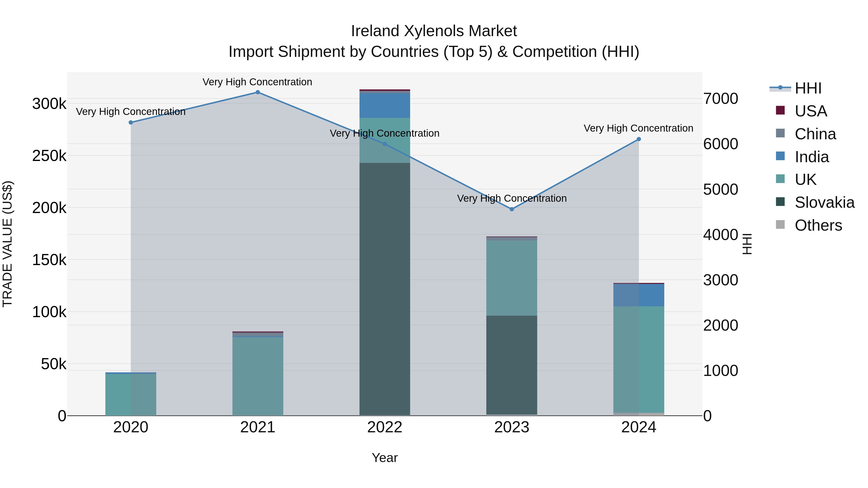Click the Year x-axis title
The width and height of the screenshot is (868, 488).
[x=385, y=458]
